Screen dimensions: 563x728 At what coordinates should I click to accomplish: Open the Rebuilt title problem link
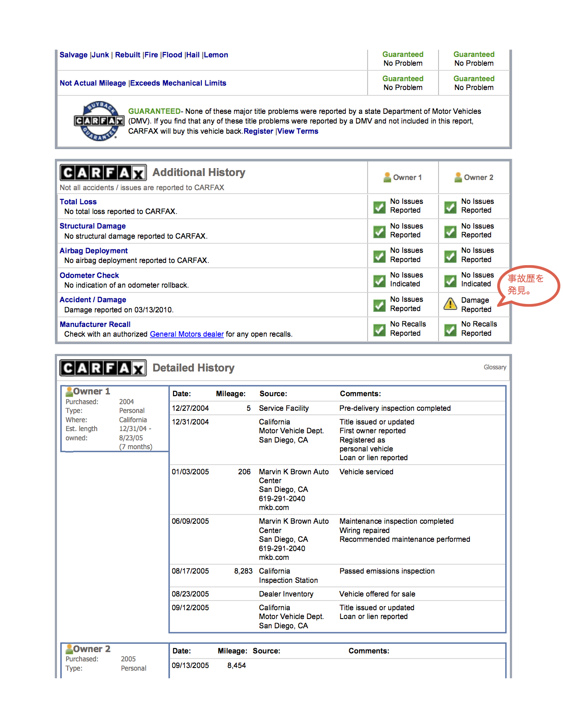coord(128,55)
